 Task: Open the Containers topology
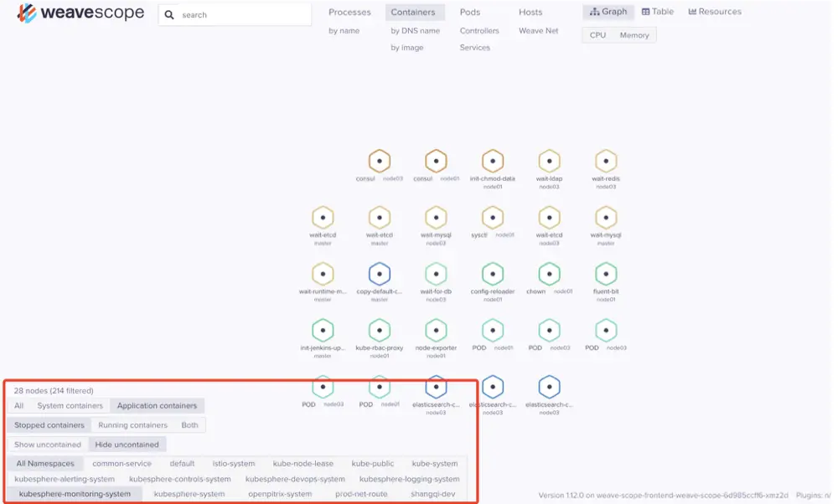pyautogui.click(x=413, y=13)
